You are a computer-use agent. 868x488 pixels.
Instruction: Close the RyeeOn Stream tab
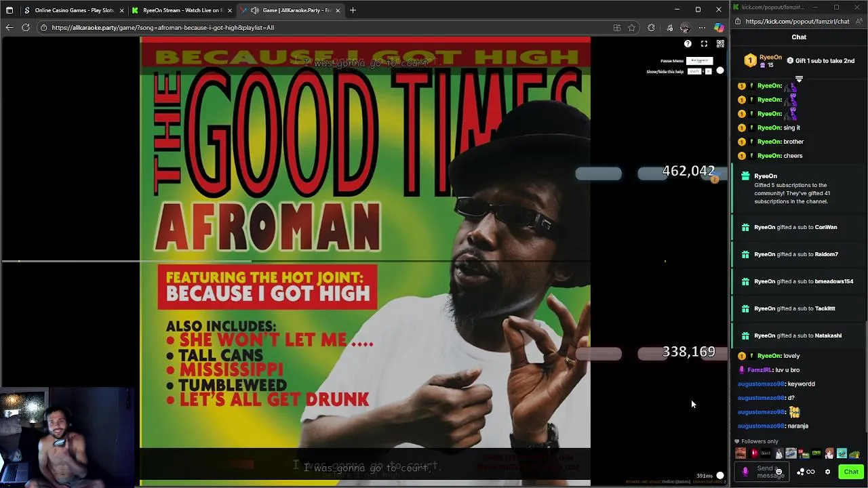[x=229, y=10]
